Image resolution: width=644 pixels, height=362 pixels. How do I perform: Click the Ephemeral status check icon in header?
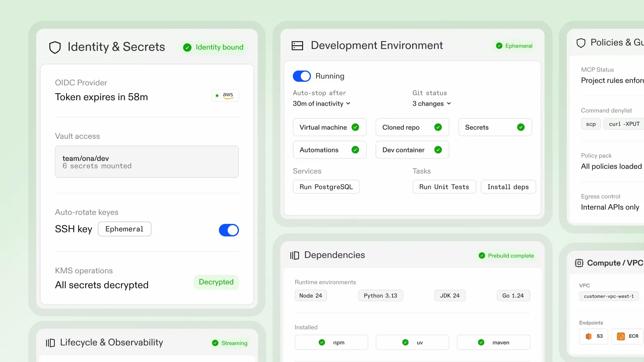click(x=499, y=46)
